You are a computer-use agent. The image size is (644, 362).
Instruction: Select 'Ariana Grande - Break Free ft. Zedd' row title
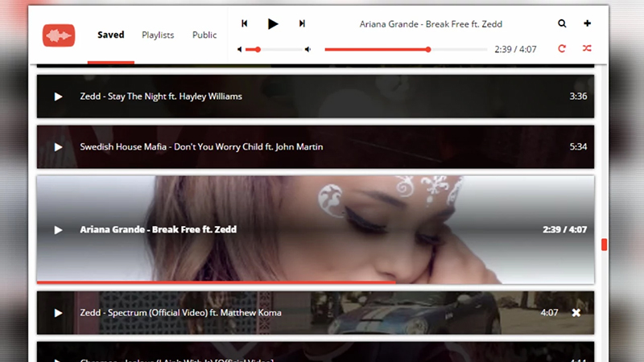(158, 229)
